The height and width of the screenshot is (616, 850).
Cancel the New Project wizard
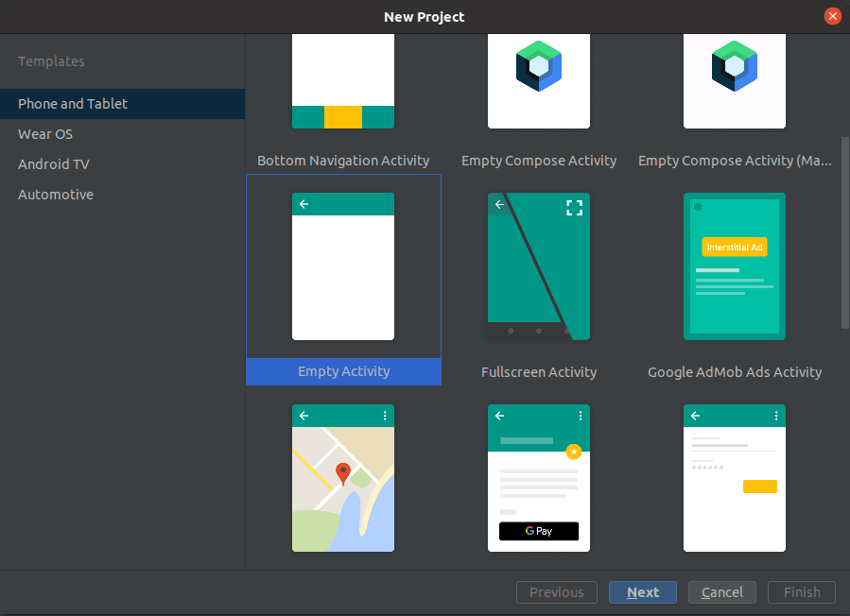(x=722, y=592)
